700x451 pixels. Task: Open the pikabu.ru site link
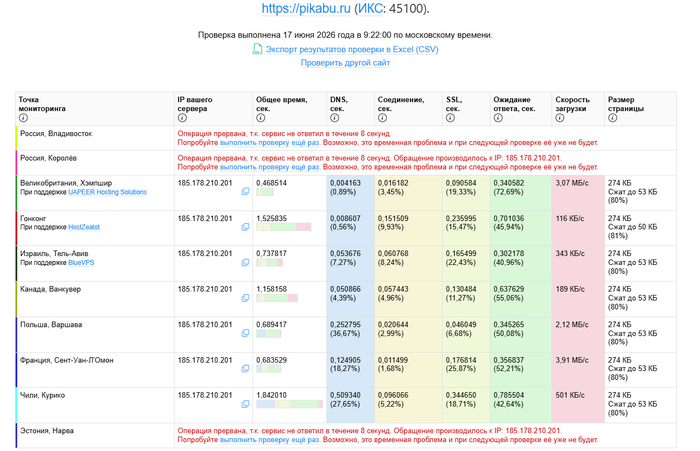(306, 8)
